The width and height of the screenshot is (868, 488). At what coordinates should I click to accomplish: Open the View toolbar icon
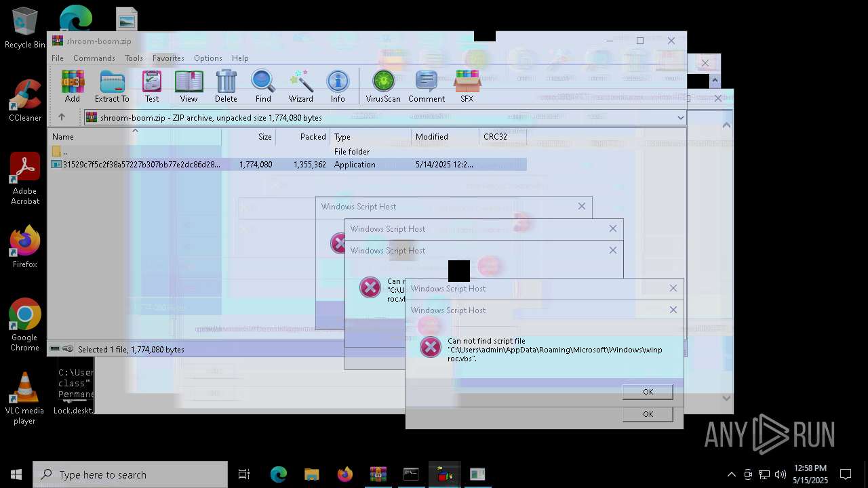click(x=189, y=86)
